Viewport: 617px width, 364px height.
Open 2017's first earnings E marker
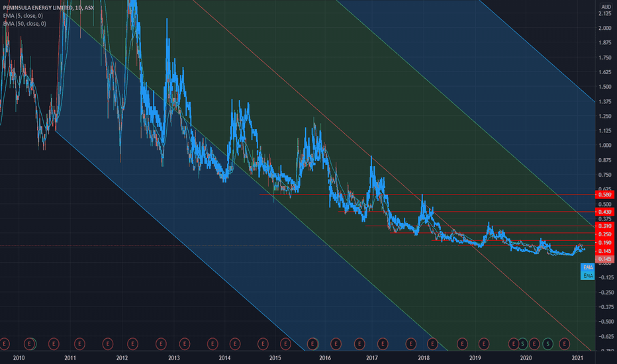(x=383, y=344)
